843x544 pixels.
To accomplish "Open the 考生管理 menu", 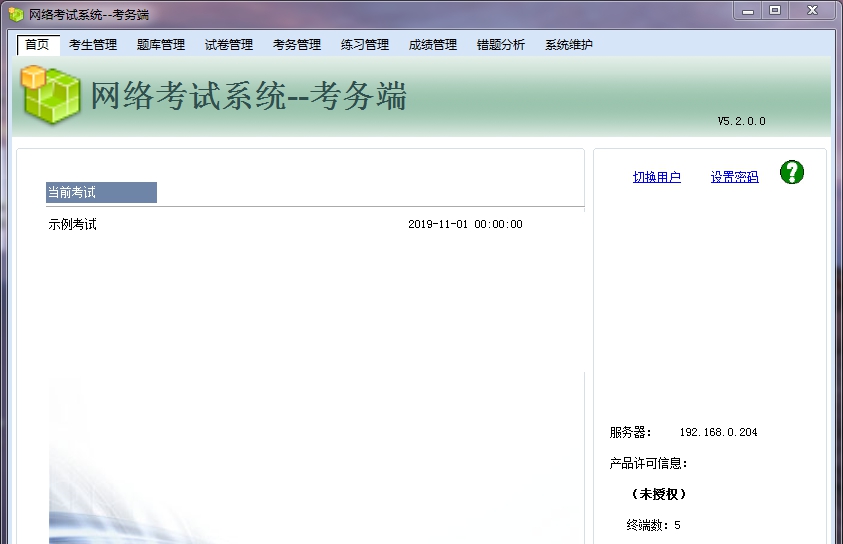I will point(93,45).
